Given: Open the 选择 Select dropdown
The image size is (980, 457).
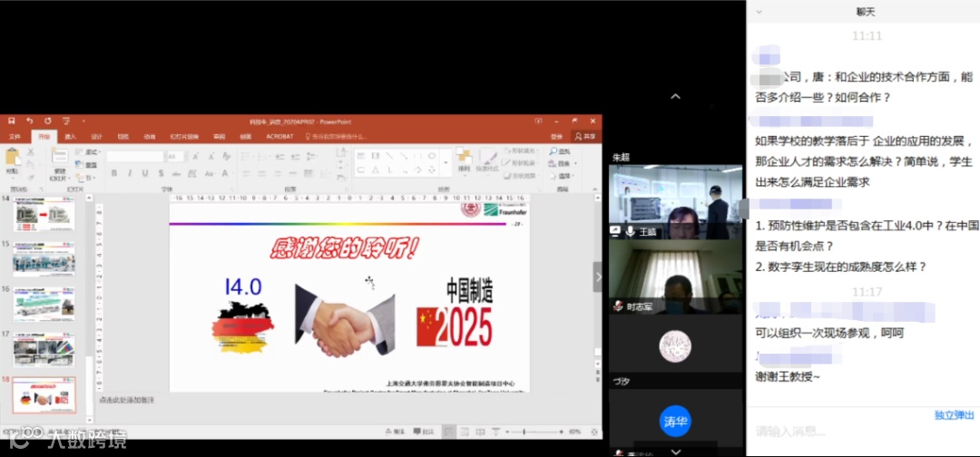Looking at the screenshot, I should tap(562, 176).
